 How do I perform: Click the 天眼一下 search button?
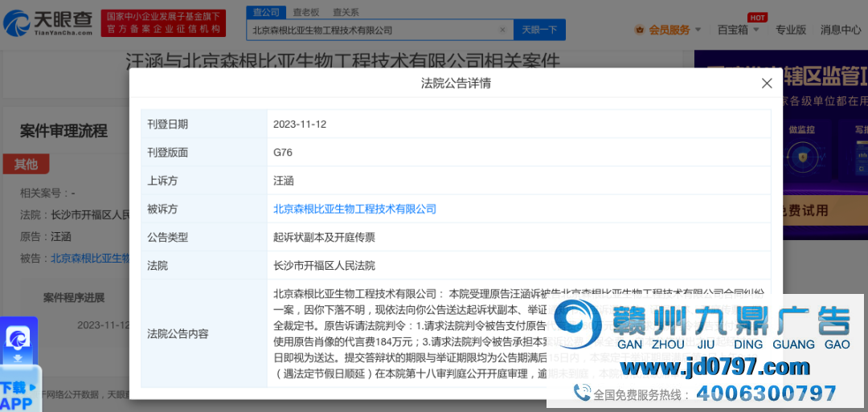point(539,30)
